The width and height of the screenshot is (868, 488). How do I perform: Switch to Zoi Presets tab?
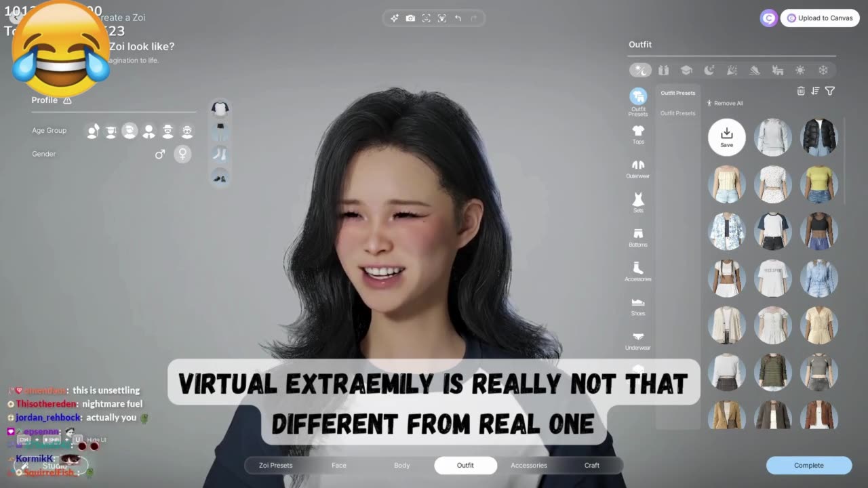click(x=276, y=466)
